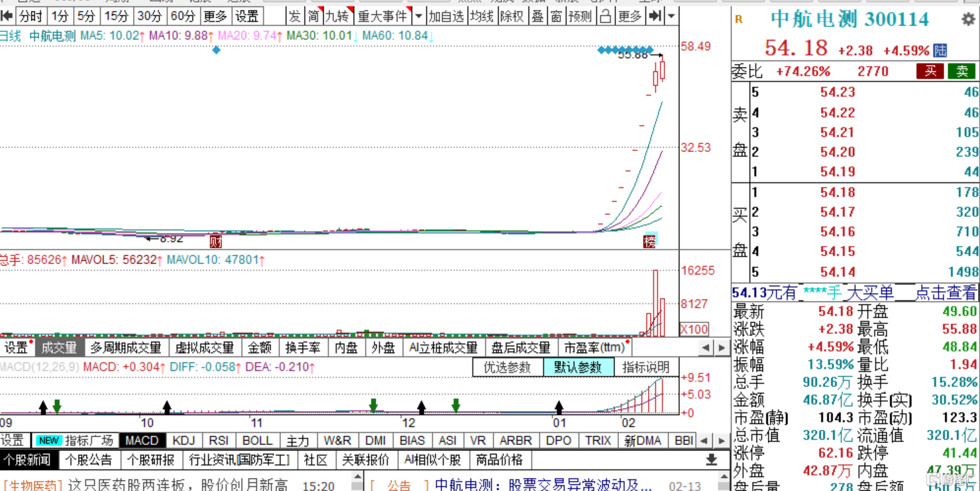The image size is (980, 491).
Task: Open news about 生物医药 stock
Action: click(x=145, y=485)
